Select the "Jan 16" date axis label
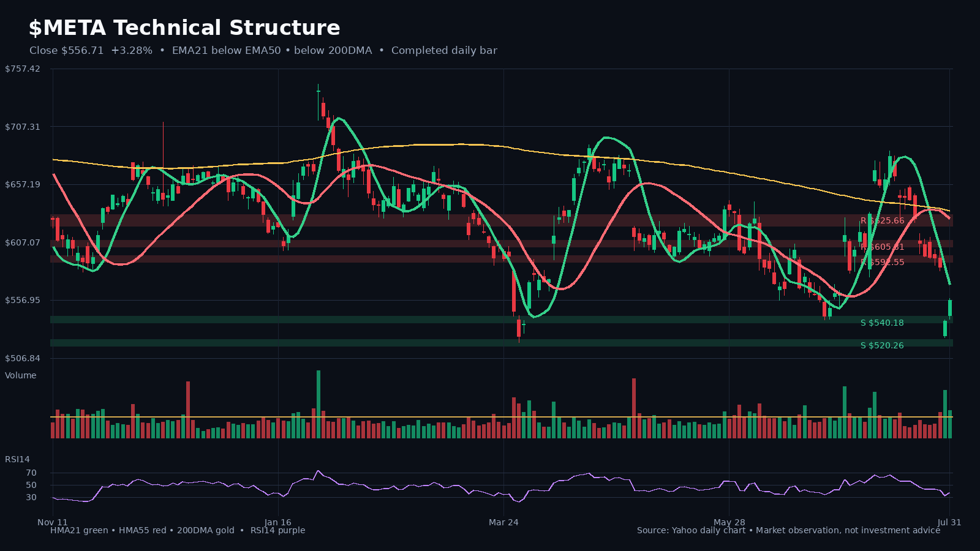 pyautogui.click(x=278, y=522)
